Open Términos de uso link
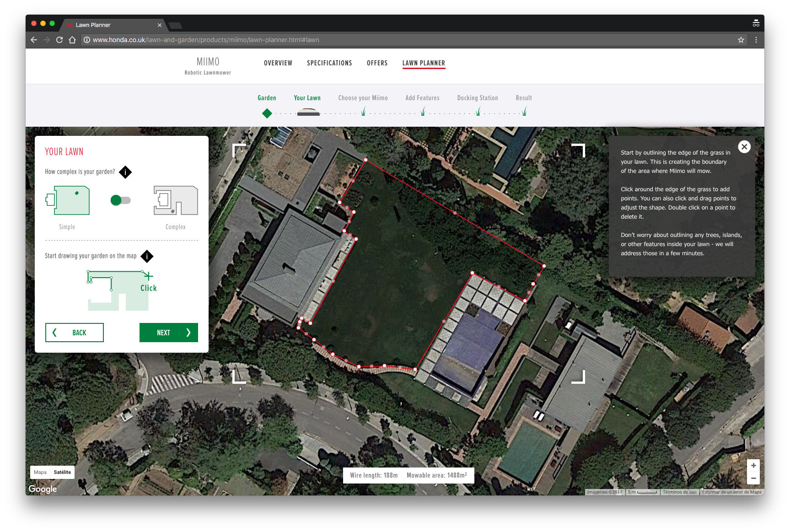The width and height of the screenshot is (790, 532). (680, 492)
